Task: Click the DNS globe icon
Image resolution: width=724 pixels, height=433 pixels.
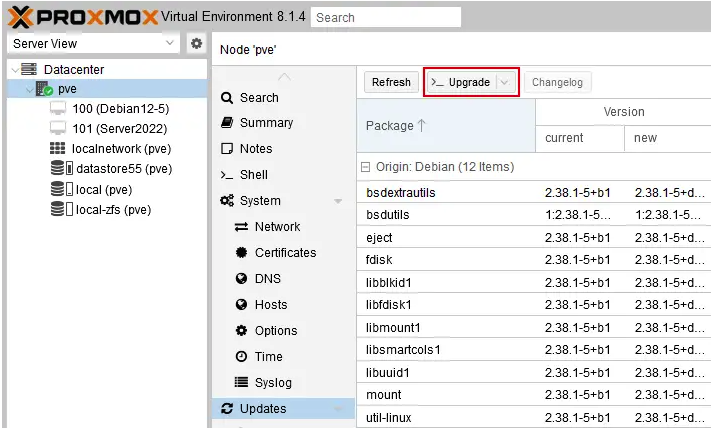Action: coord(241,279)
